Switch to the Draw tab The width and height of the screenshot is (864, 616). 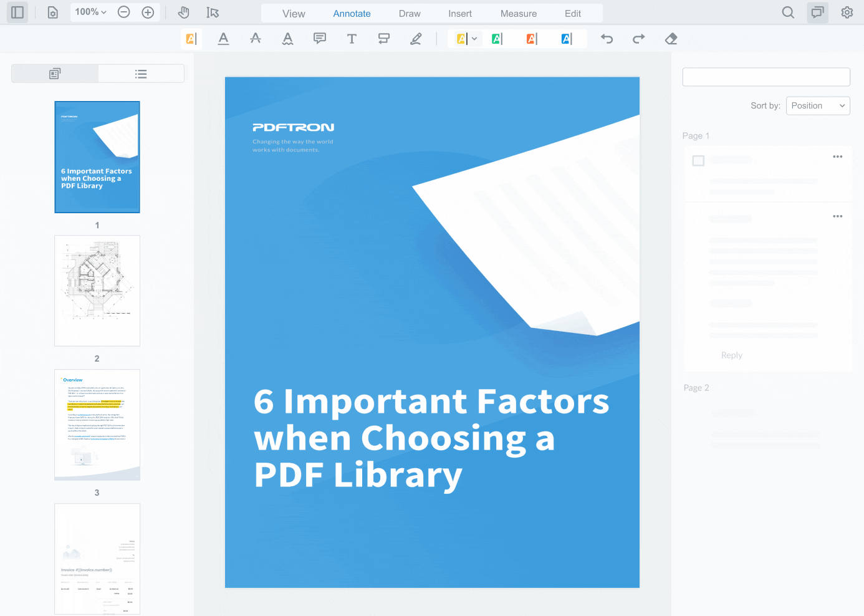(x=410, y=14)
